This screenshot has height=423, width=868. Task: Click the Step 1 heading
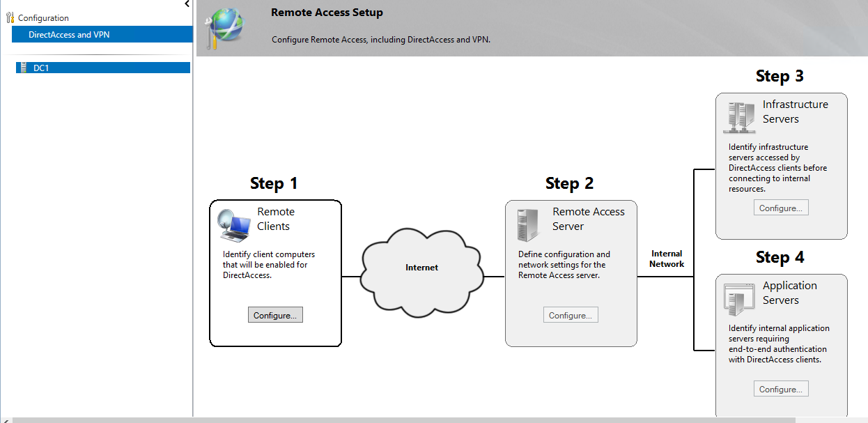pos(274,183)
